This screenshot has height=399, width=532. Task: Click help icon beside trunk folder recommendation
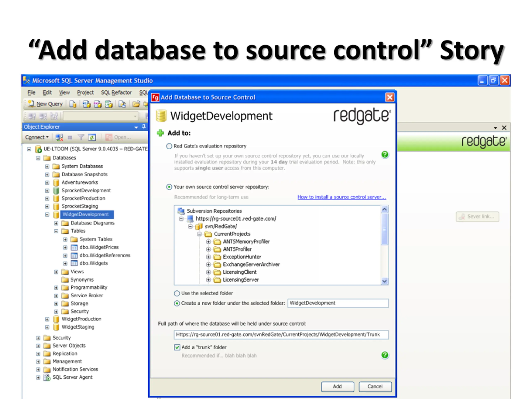385,355
